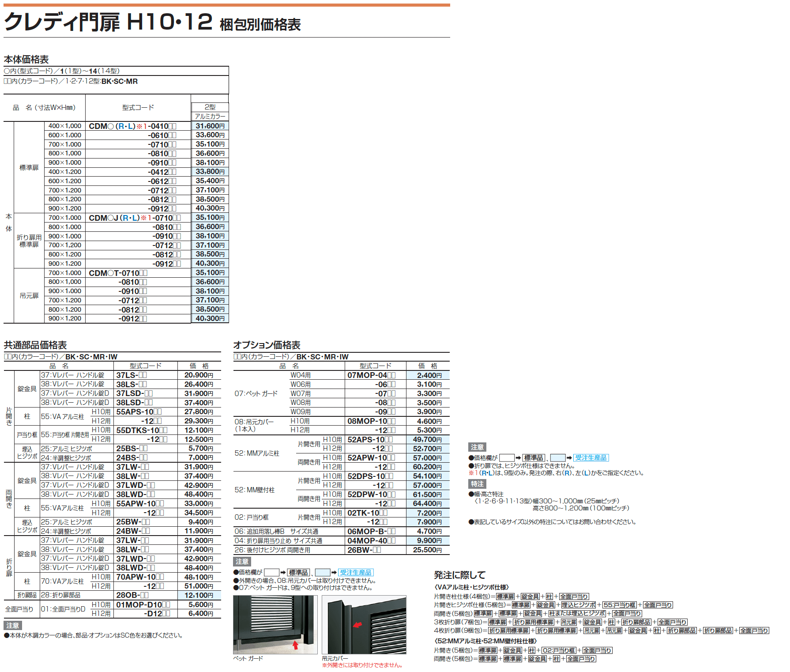790x672 pixels.
Task: Click the boxed 55:戸当り框 label in order notes
Action: (619, 605)
